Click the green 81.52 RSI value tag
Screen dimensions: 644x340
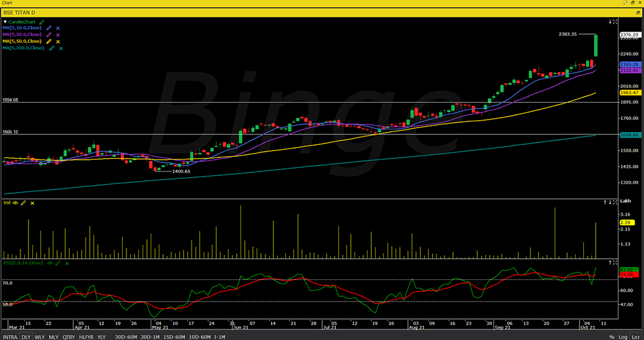click(629, 269)
